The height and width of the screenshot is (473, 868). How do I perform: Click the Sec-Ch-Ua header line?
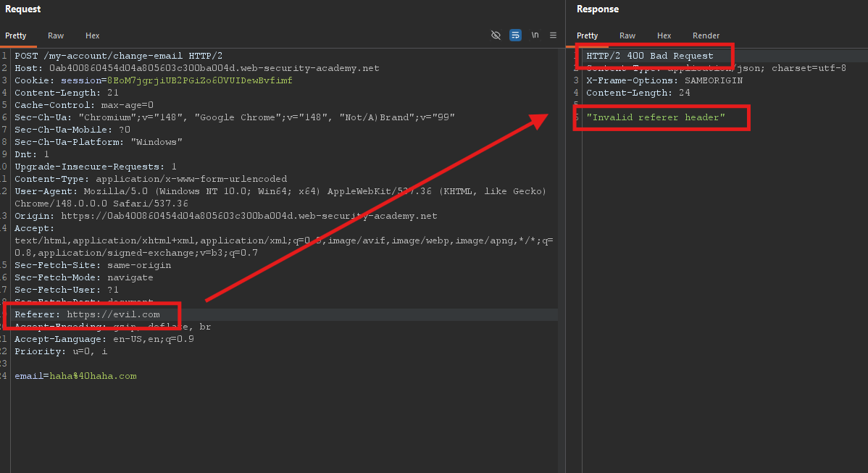click(235, 117)
